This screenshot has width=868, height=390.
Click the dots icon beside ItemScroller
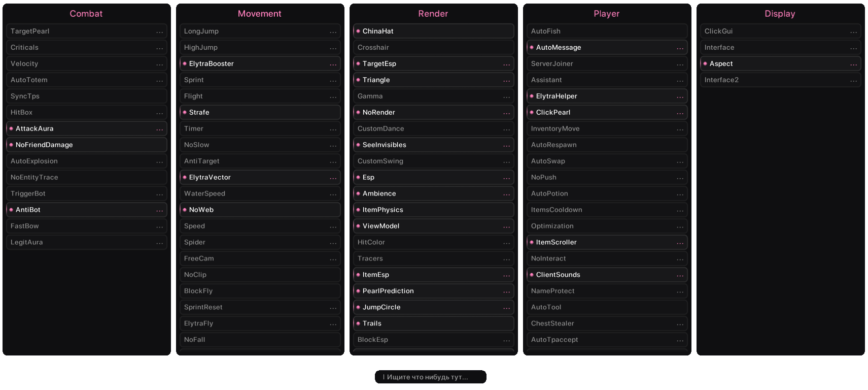click(680, 243)
